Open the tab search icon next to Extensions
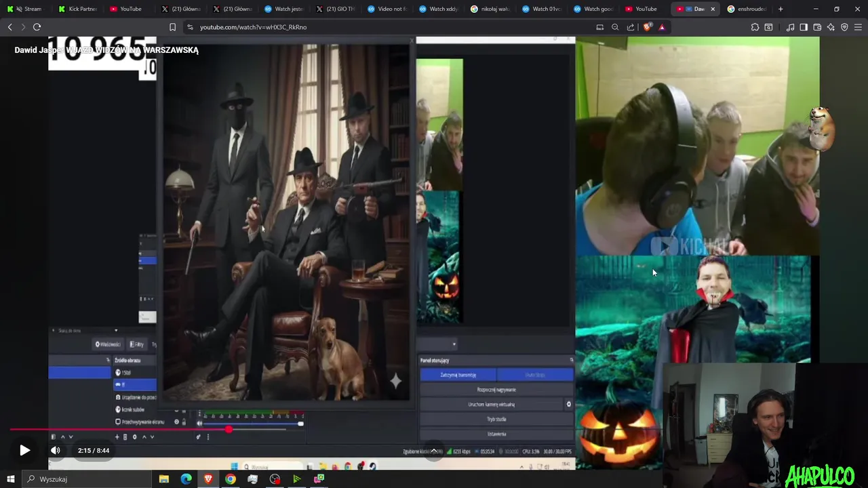The image size is (868, 488). tap(768, 27)
